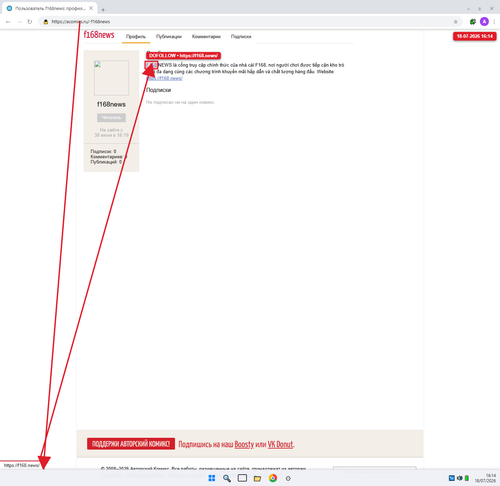Click the ПОДДЕРЖИ АВТОРСКИЙ КОМИКС! banner button
This screenshot has width=500, height=486.
(131, 444)
